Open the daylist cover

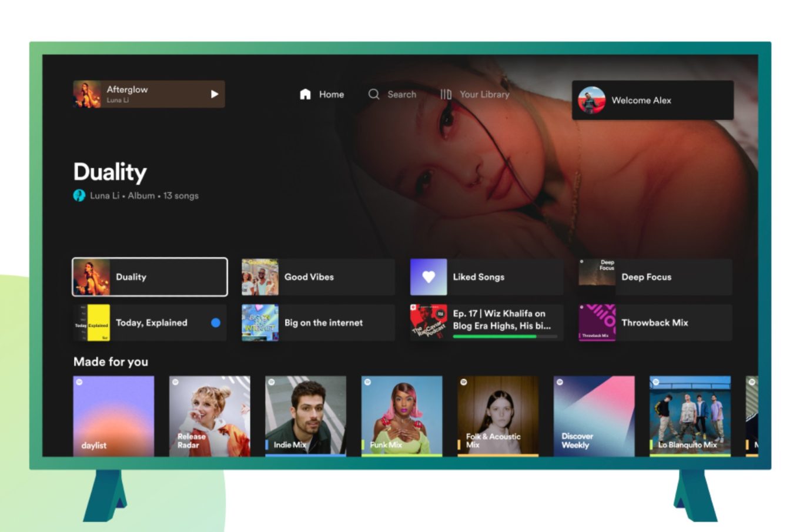click(113, 416)
